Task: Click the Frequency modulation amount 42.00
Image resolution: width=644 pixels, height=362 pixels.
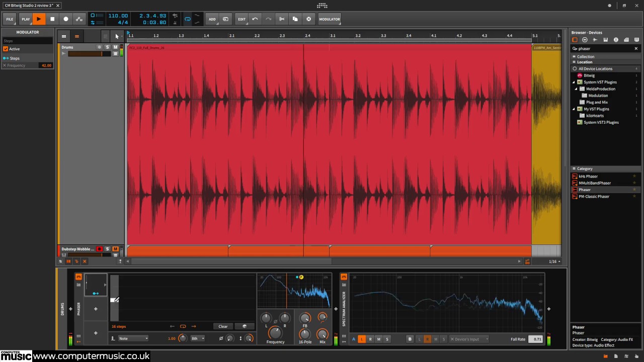Action: click(46, 65)
